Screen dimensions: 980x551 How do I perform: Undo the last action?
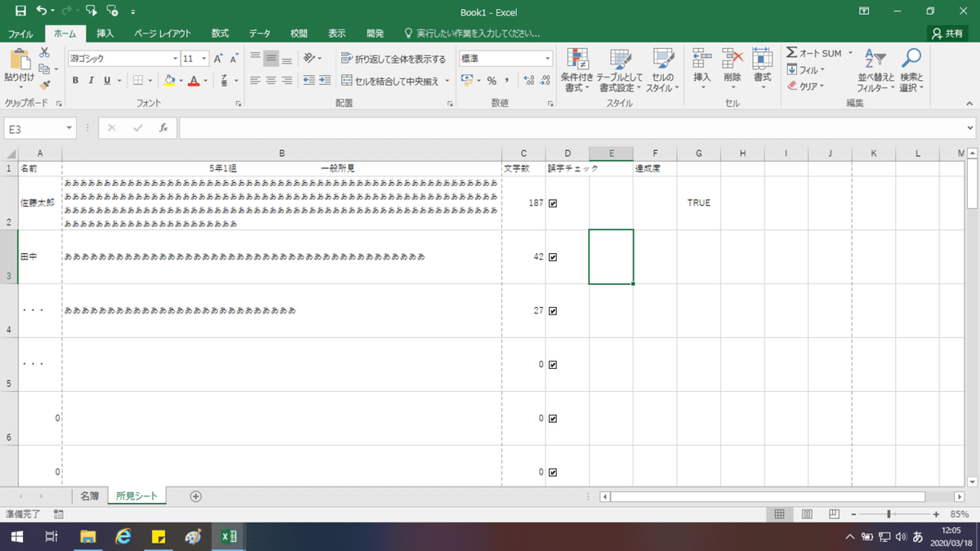click(42, 12)
